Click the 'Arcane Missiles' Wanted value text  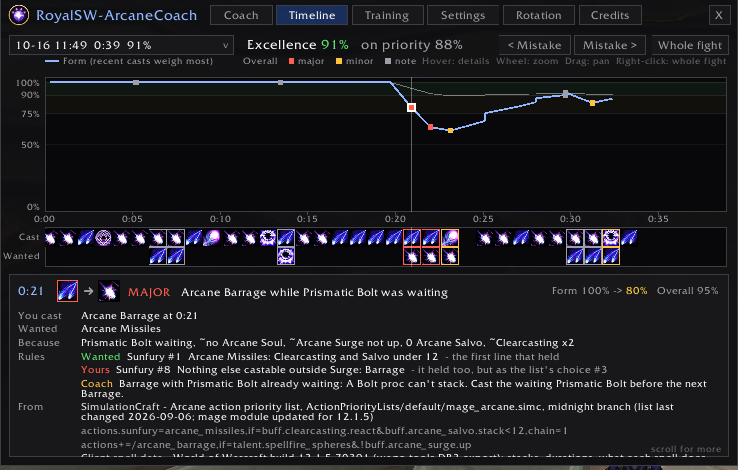pos(120,329)
